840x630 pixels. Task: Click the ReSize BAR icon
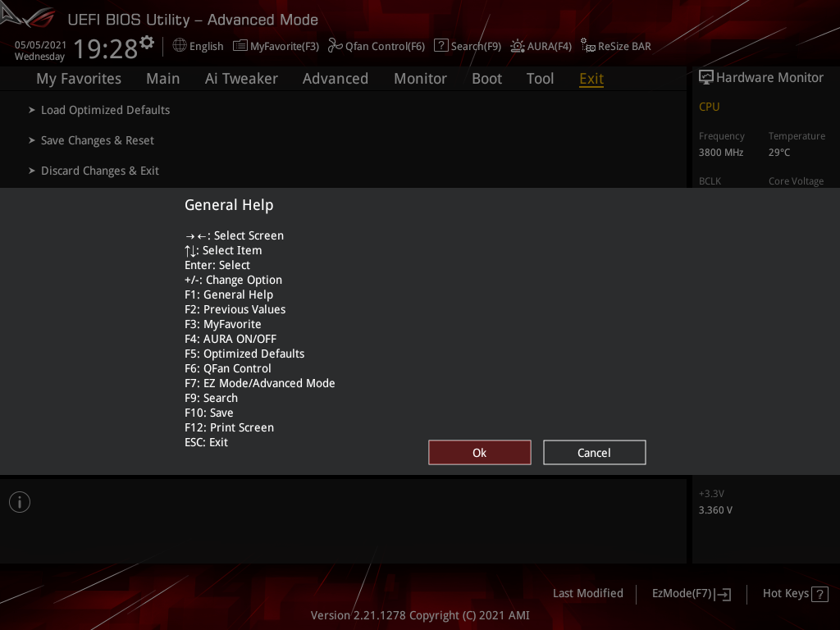pyautogui.click(x=587, y=46)
